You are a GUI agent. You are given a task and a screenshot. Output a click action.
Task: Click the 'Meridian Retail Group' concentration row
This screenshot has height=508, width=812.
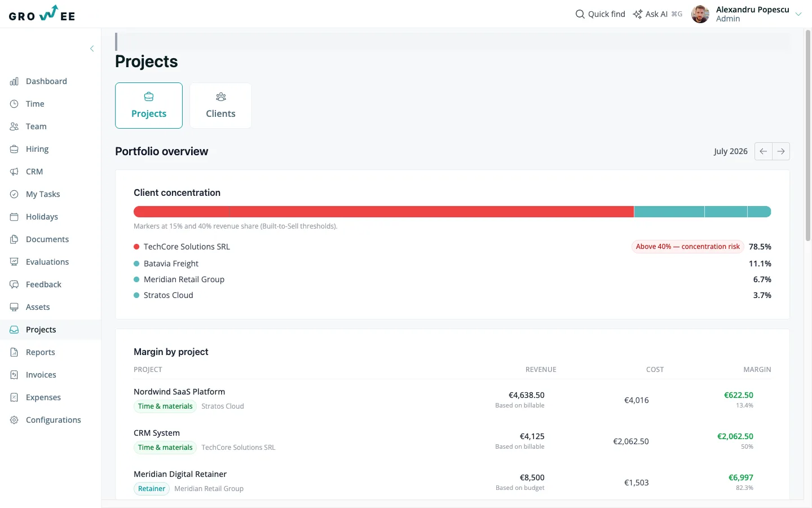452,279
